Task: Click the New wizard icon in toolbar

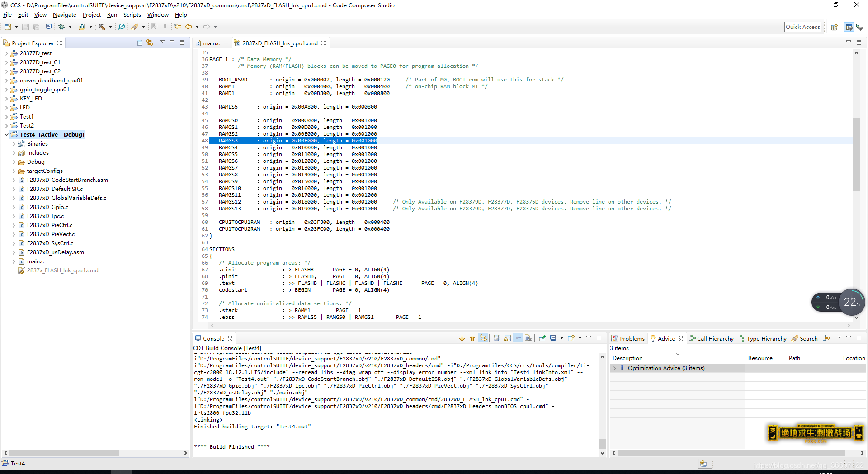Action: [8, 27]
